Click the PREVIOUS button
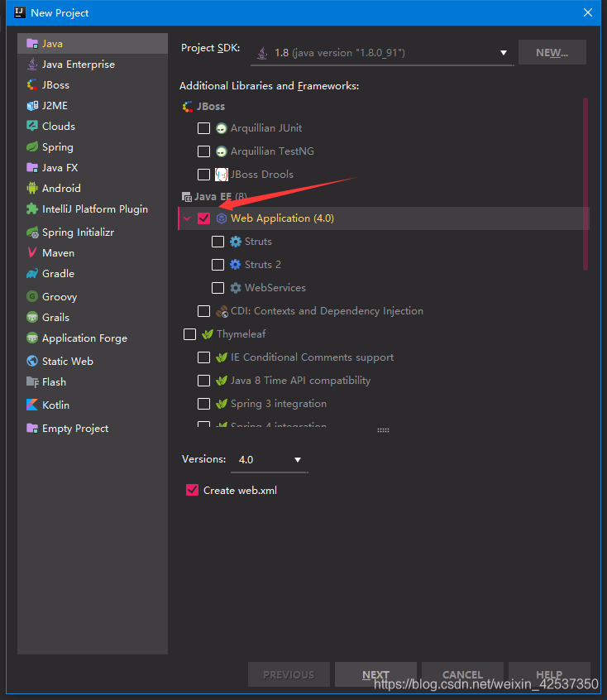 (x=289, y=674)
